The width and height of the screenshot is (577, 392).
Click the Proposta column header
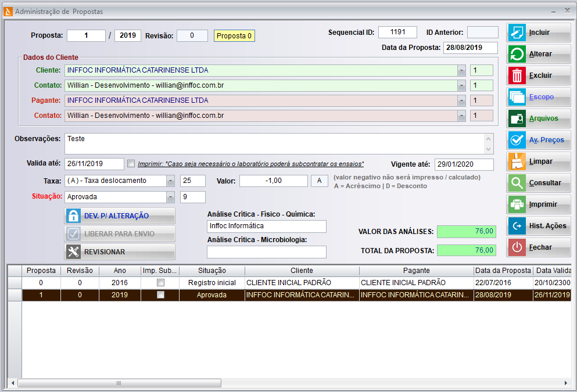[x=41, y=271]
